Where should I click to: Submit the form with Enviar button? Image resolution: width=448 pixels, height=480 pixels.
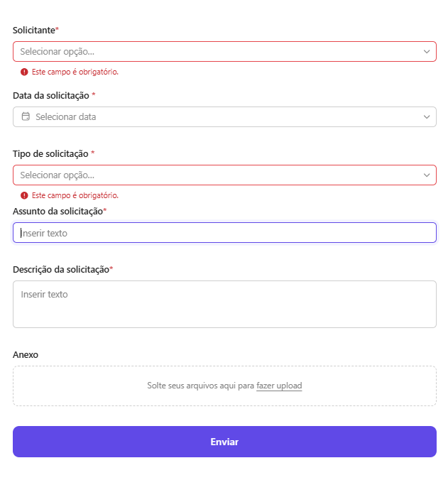tap(224, 442)
